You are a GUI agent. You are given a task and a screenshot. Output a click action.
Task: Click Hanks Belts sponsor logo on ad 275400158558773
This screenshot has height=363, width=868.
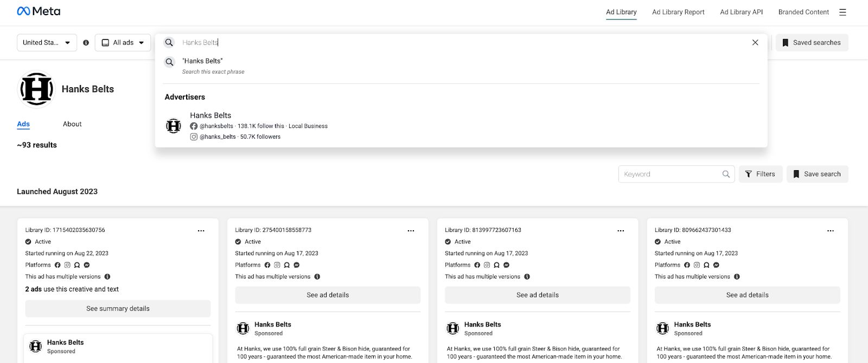point(243,328)
